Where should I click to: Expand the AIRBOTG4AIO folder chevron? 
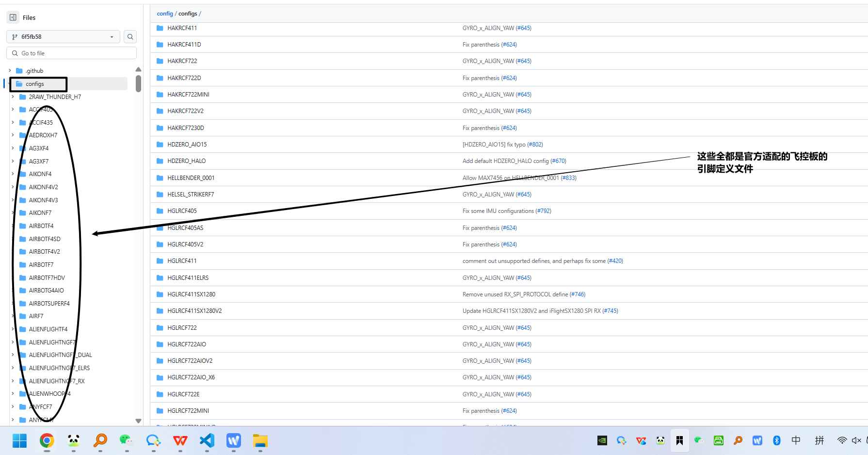click(x=13, y=291)
